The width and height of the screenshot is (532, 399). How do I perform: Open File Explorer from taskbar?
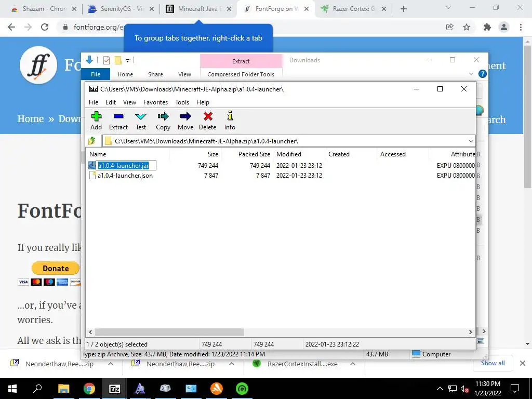tap(63, 389)
